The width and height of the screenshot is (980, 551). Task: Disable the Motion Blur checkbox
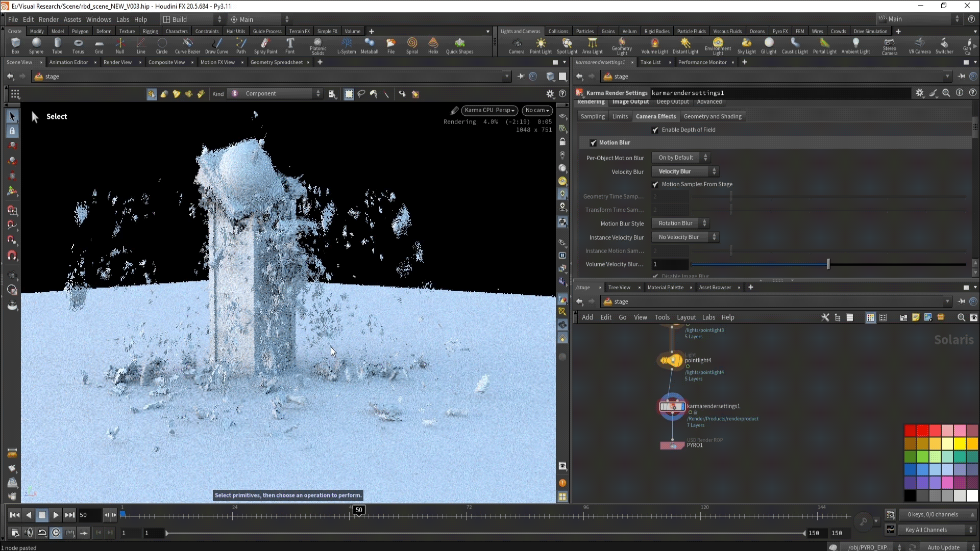coord(593,143)
